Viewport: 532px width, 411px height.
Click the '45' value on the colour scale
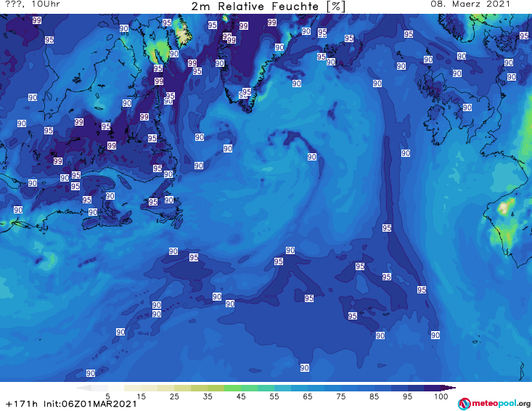241,396
